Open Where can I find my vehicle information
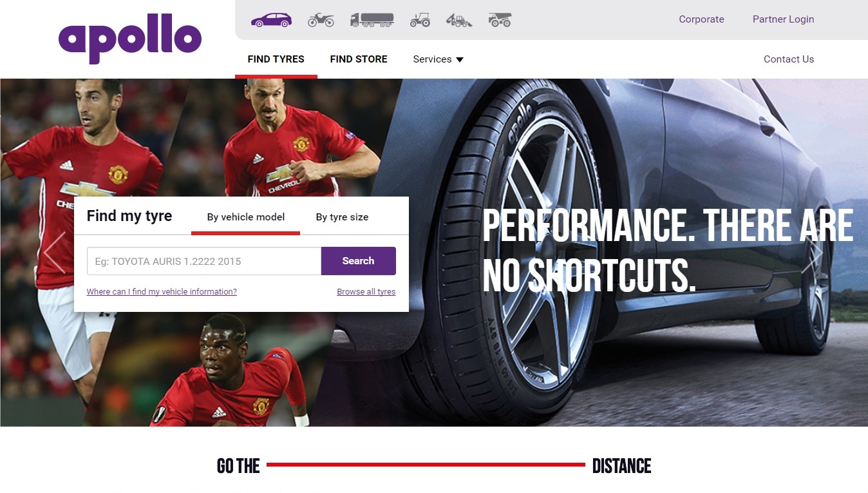Image resolution: width=868 pixels, height=493 pixels. click(x=162, y=292)
